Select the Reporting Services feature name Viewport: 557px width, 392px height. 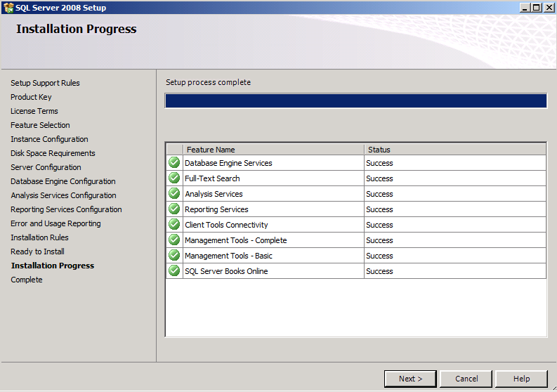point(216,209)
